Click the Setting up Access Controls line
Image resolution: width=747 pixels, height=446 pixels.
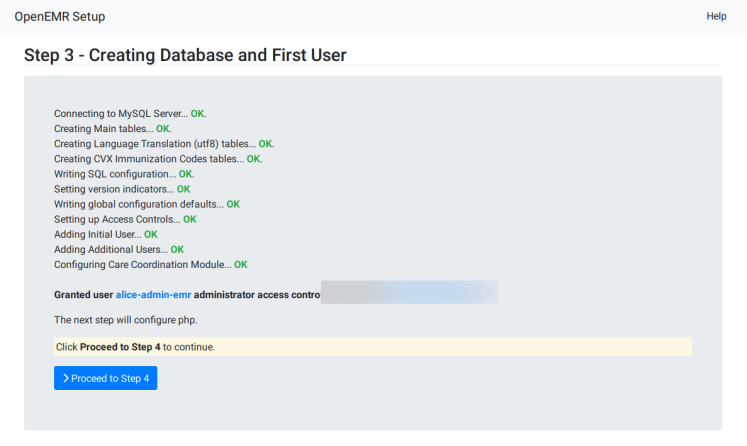point(124,219)
